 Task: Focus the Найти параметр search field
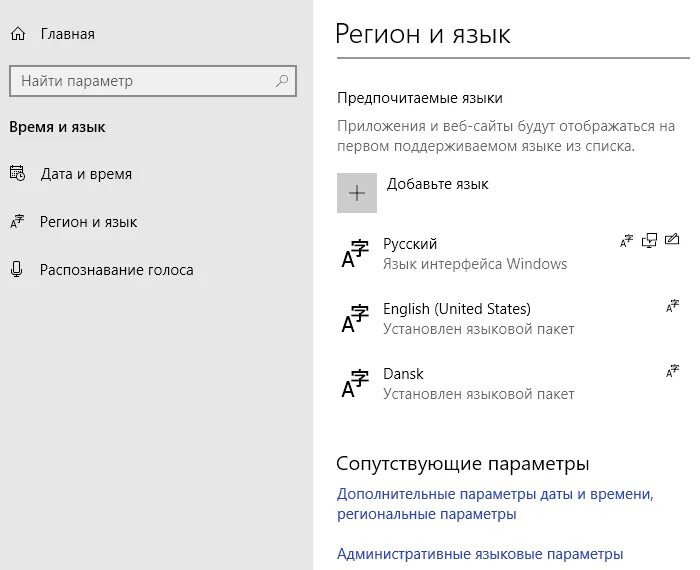tap(153, 81)
